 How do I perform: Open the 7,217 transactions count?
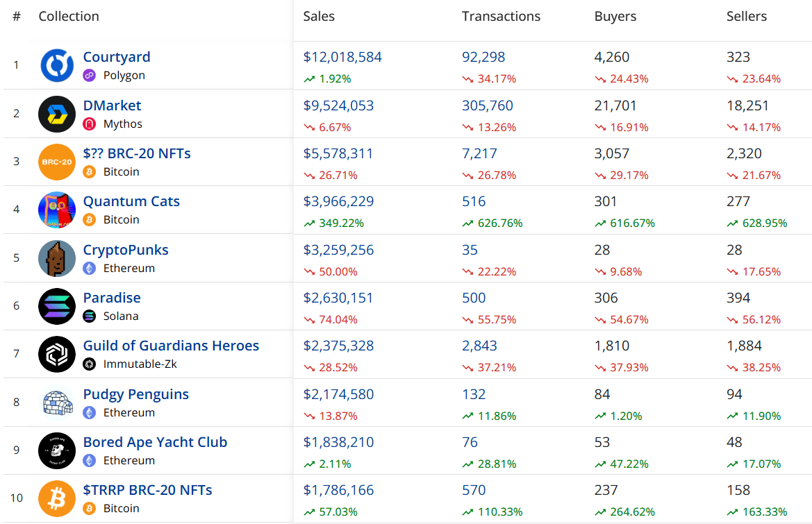[x=479, y=153]
